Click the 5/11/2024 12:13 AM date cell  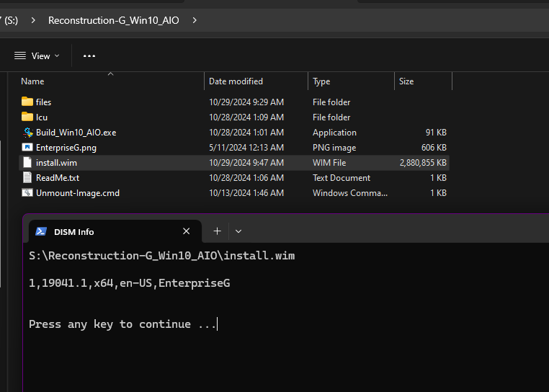(x=246, y=148)
